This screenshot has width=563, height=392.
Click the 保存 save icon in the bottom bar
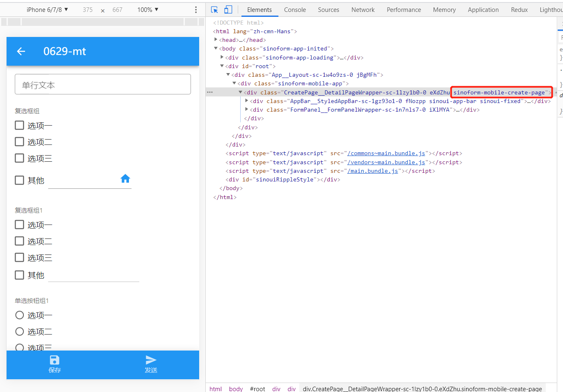[55, 360]
